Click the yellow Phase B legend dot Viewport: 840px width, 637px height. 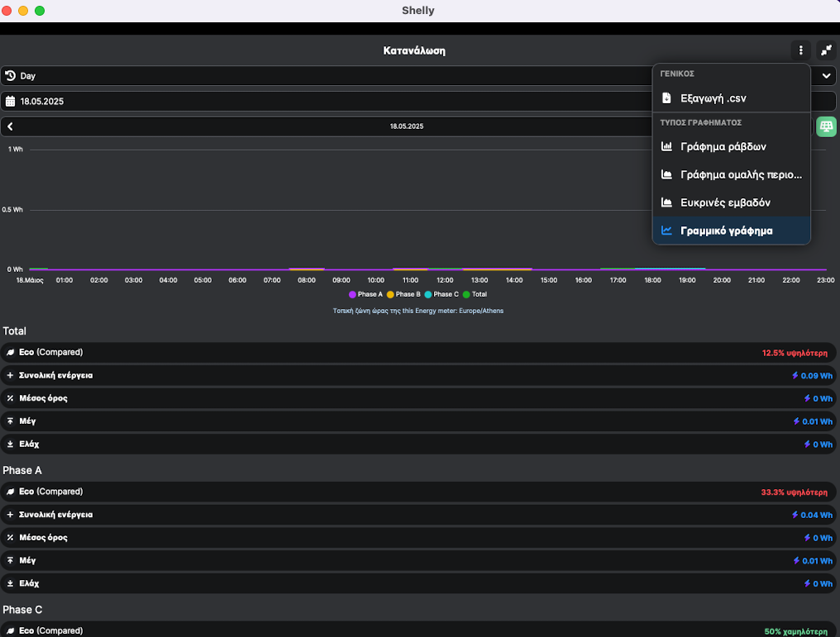tap(390, 294)
